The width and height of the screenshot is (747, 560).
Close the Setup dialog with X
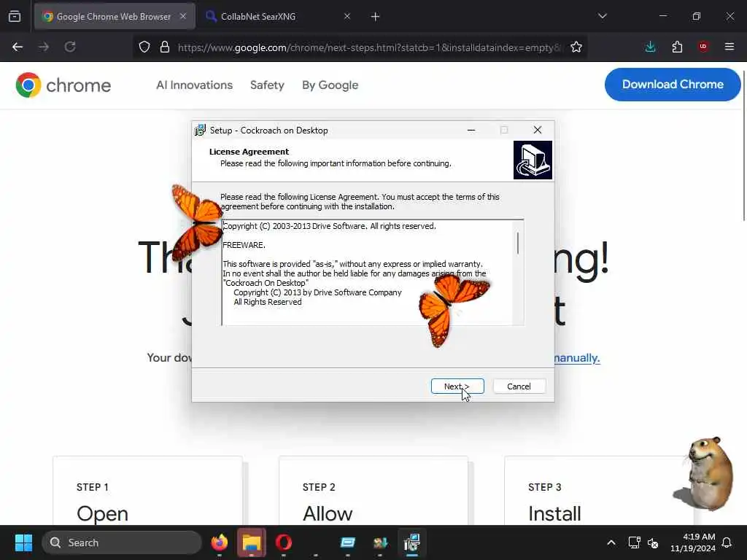click(538, 130)
